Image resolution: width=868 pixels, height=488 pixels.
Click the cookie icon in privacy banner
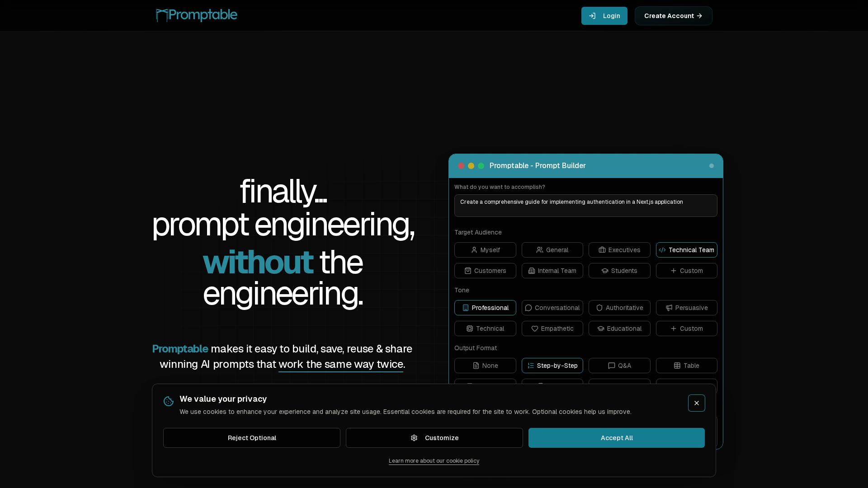coord(169,401)
